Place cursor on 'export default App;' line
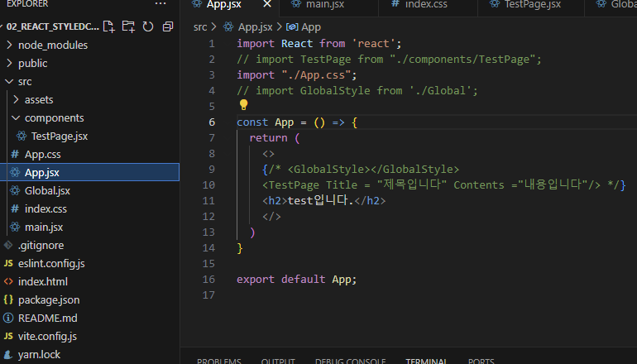Viewport: 637px width, 364px height. [296, 280]
